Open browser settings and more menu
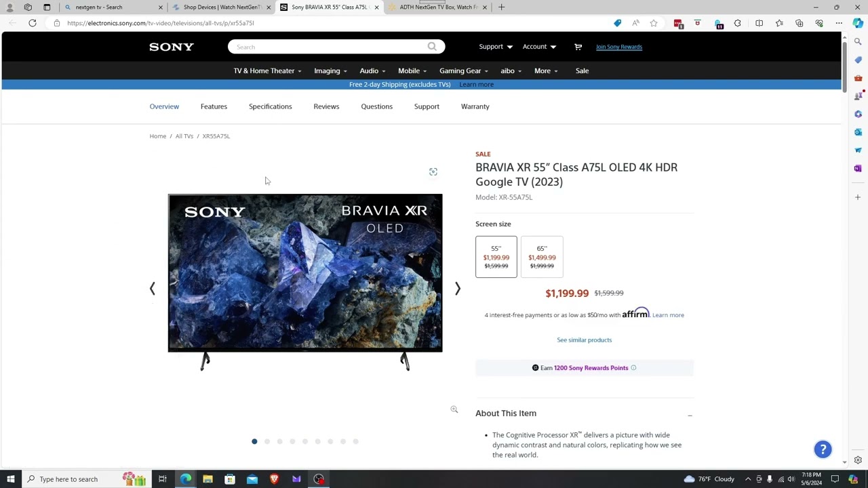868x488 pixels. pos(839,23)
